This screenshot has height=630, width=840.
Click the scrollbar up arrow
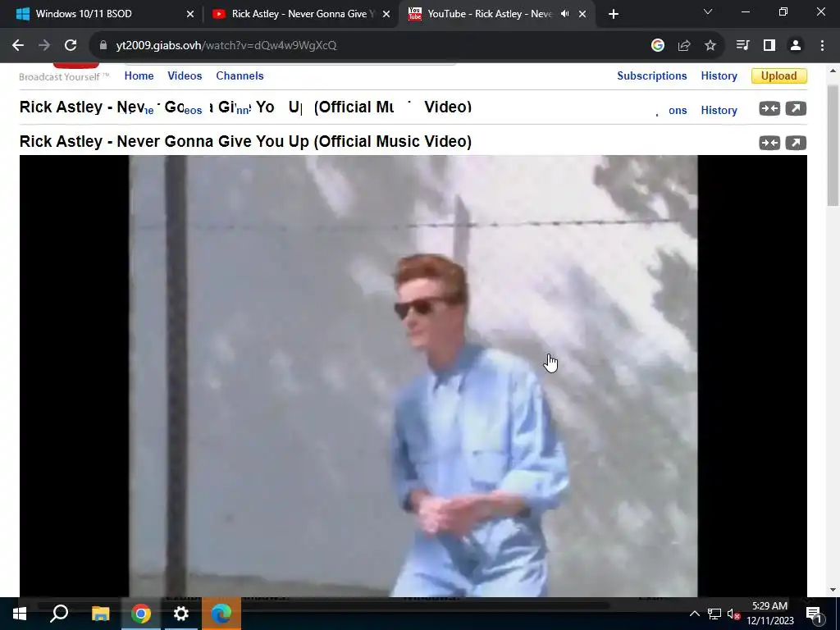coord(833,71)
